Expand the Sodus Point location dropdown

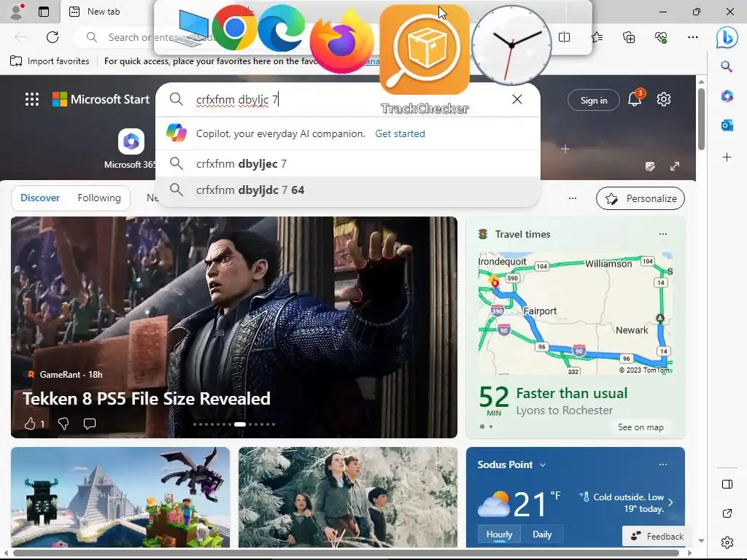(543, 464)
